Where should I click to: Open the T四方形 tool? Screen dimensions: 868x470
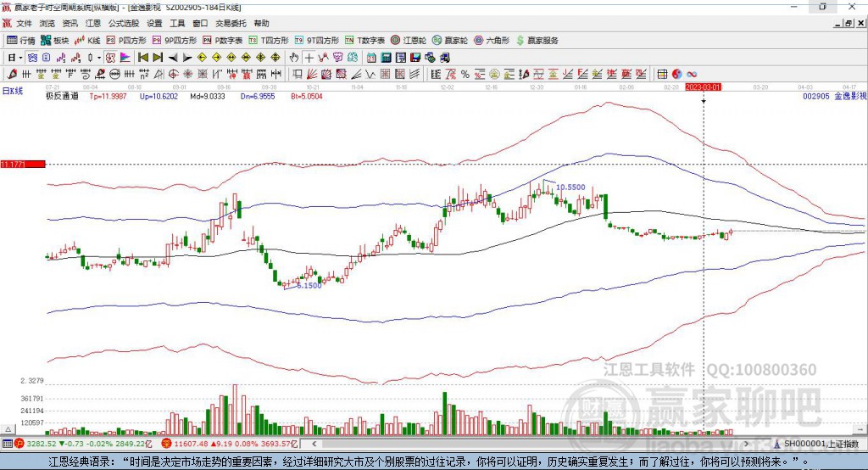pyautogui.click(x=269, y=41)
